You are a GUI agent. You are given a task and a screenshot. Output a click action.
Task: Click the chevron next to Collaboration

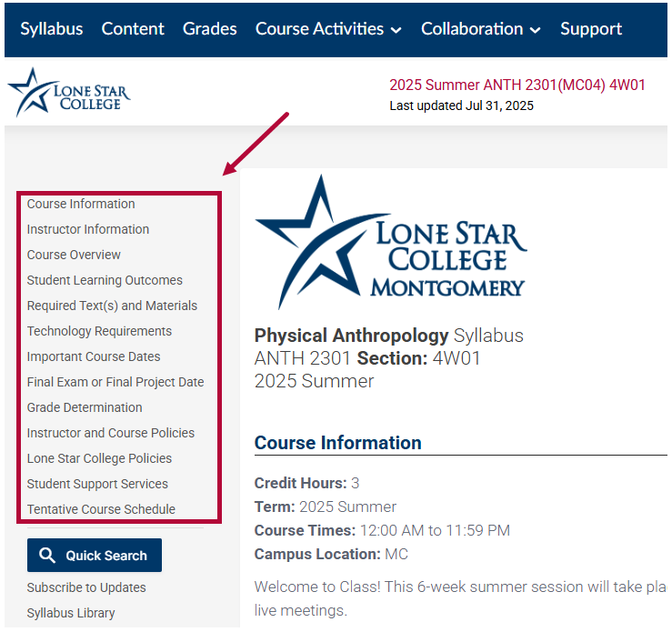tap(536, 30)
